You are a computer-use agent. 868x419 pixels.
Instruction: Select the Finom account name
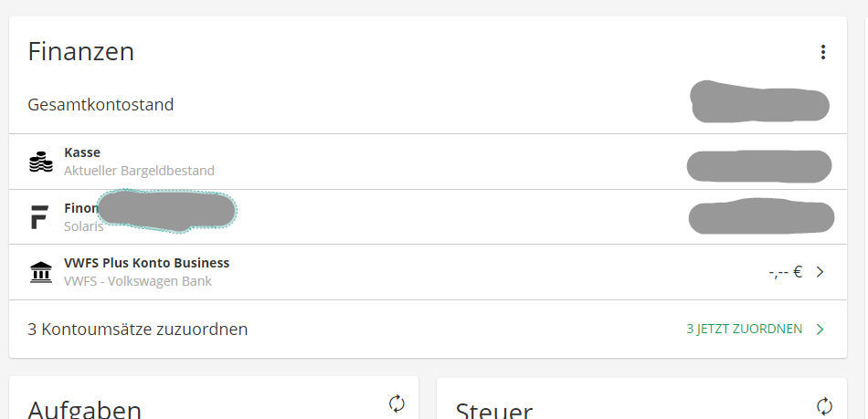coord(80,208)
